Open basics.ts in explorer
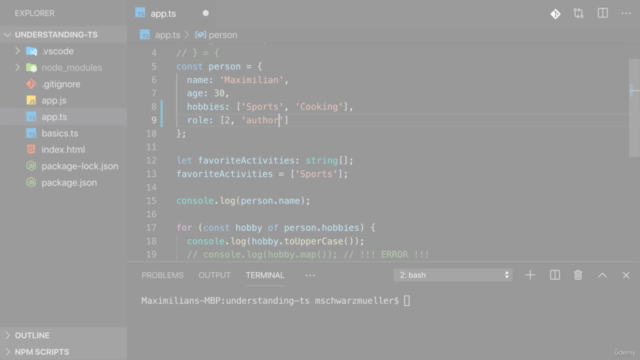The image size is (640, 360). click(x=63, y=133)
